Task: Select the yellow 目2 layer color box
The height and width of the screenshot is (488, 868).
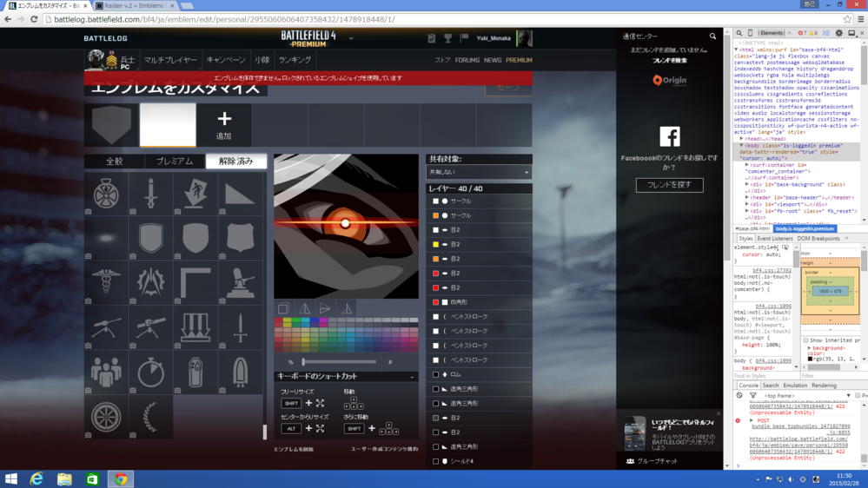Action: [435, 244]
